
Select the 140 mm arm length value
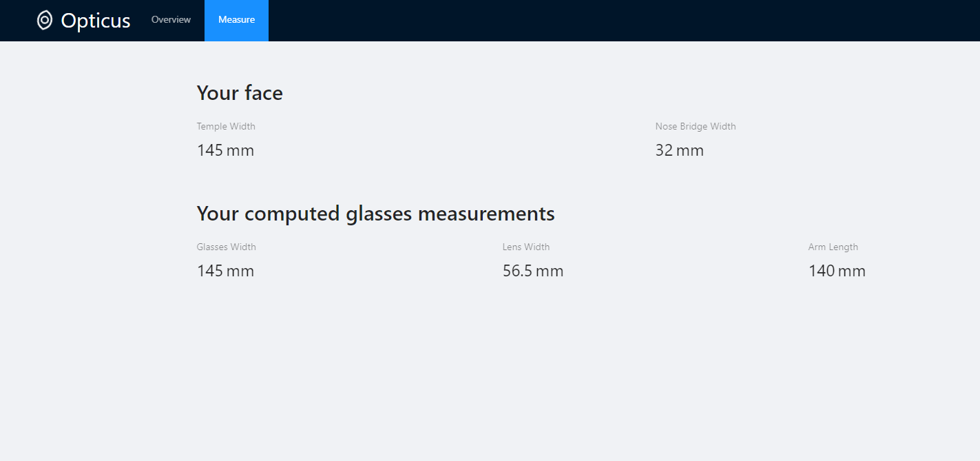click(x=837, y=271)
